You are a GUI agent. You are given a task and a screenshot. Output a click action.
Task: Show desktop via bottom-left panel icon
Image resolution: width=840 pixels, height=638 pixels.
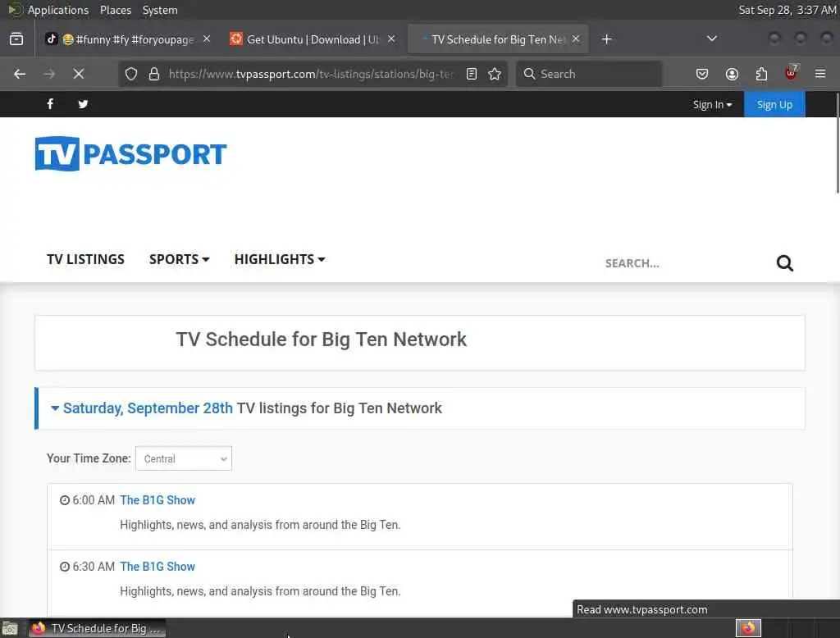(10, 628)
